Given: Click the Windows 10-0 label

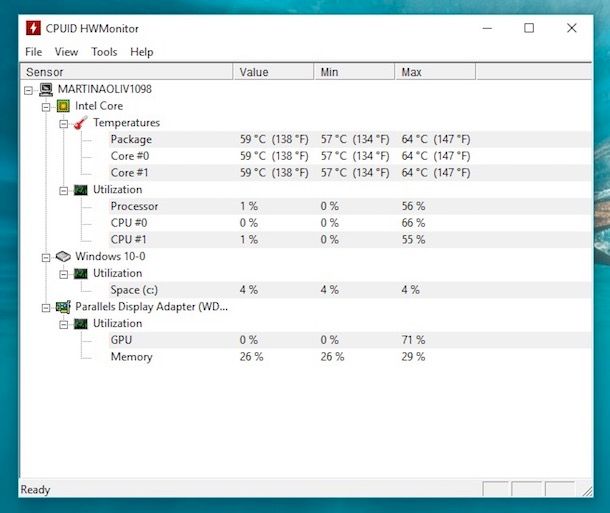Looking at the screenshot, I should tap(110, 256).
